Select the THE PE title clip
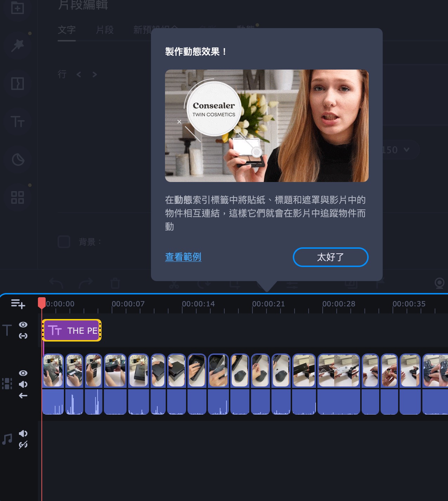This screenshot has height=501, width=448. [x=72, y=330]
